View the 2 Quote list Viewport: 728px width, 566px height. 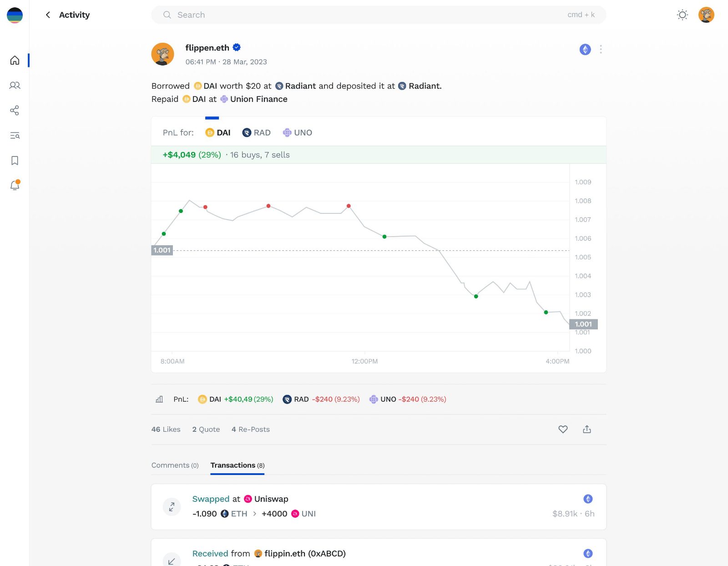click(x=206, y=430)
